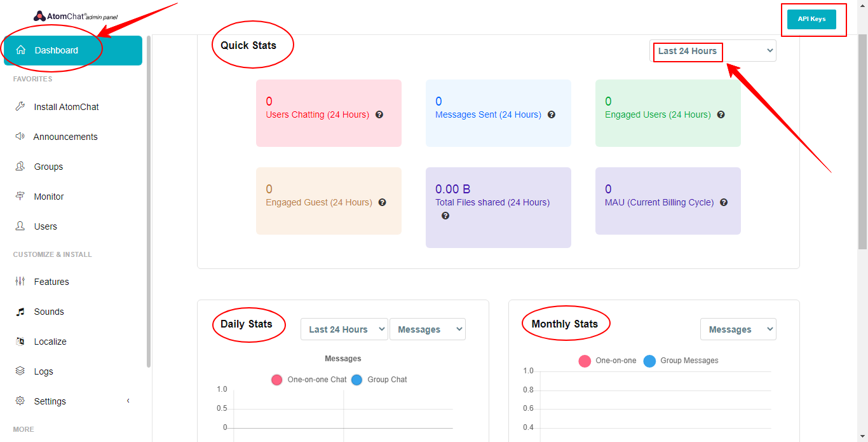Image resolution: width=868 pixels, height=442 pixels.
Task: Click the Localize translate icon
Action: pos(20,342)
